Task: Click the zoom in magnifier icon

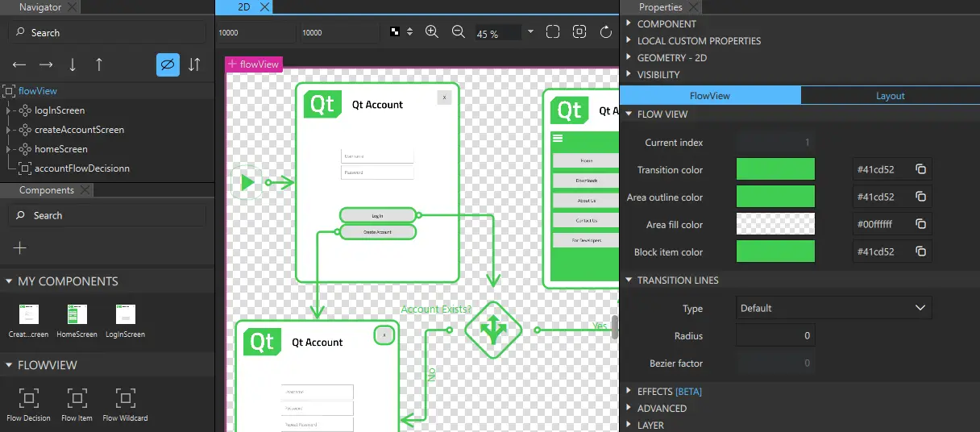Action: (432, 32)
